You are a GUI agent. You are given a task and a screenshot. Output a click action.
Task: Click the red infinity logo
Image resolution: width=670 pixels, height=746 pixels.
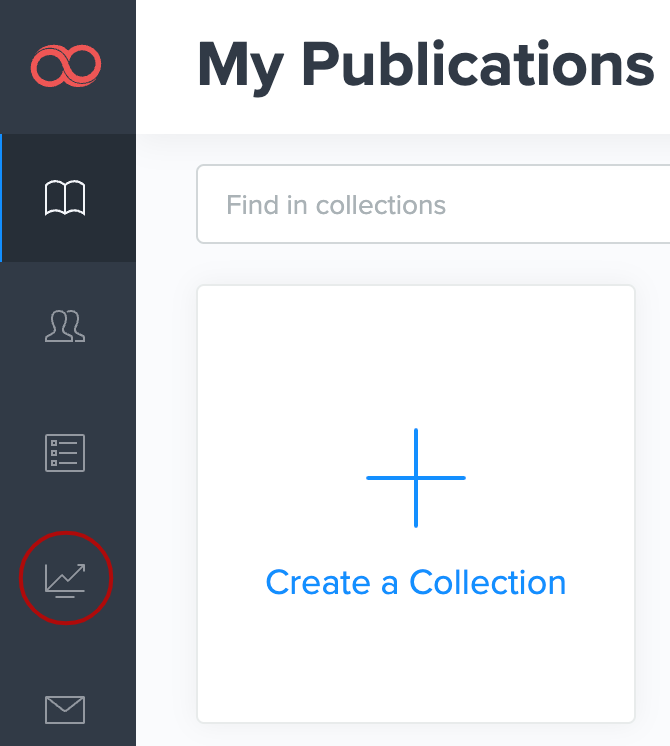point(66,67)
